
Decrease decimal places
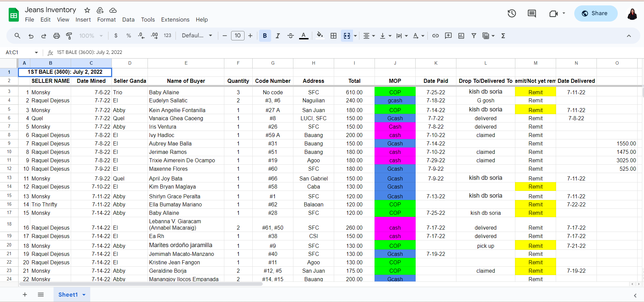[141, 36]
